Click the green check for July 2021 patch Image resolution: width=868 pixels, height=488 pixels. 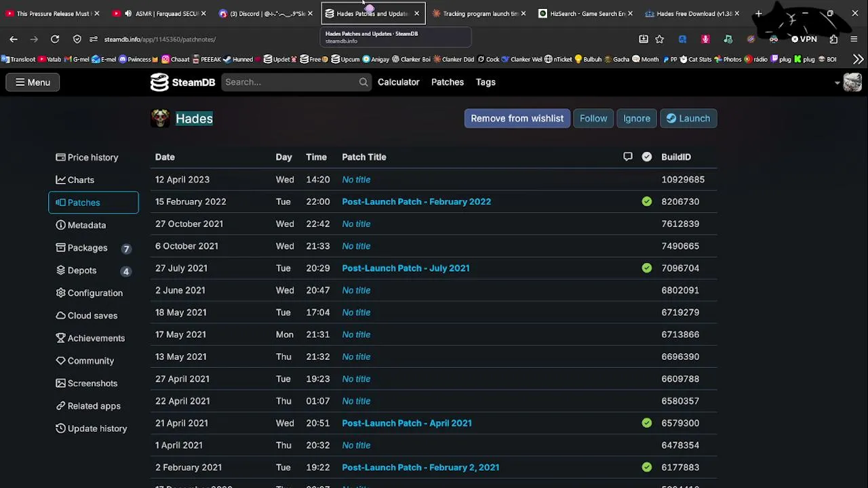click(x=647, y=268)
